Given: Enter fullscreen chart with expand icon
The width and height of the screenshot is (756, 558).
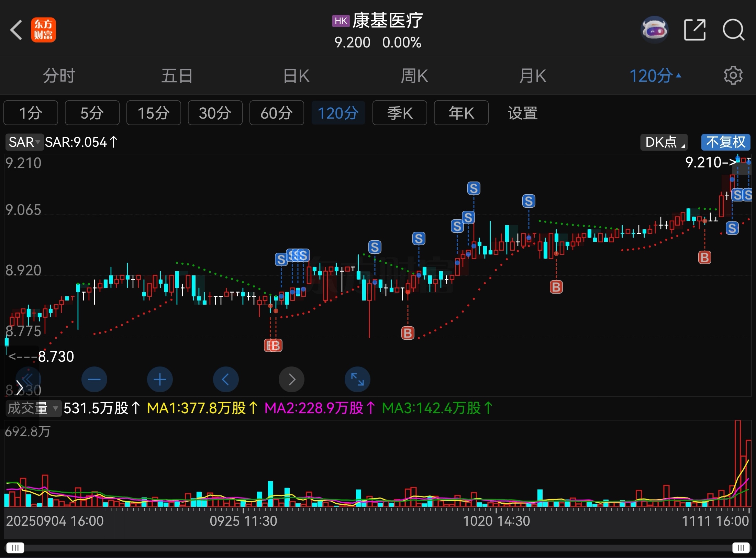Looking at the screenshot, I should pyautogui.click(x=357, y=380).
